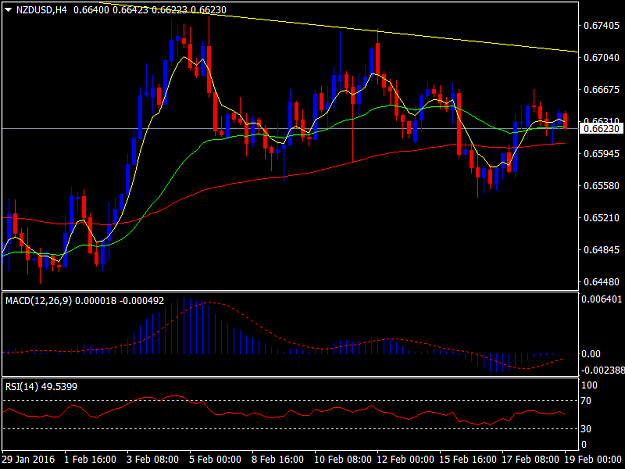
Task: Select the 5 Feb 00:00 time label
Action: coord(215,459)
